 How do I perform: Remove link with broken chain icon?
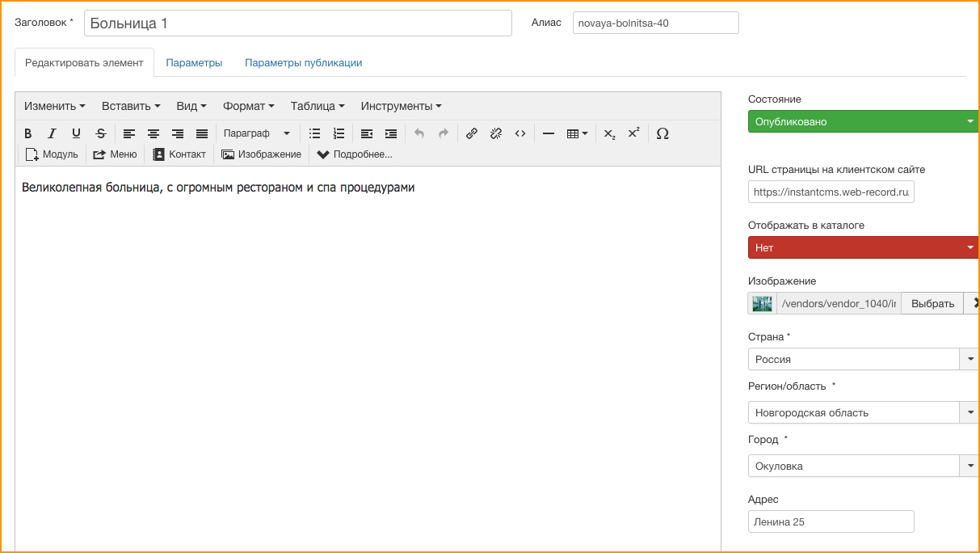coord(496,133)
